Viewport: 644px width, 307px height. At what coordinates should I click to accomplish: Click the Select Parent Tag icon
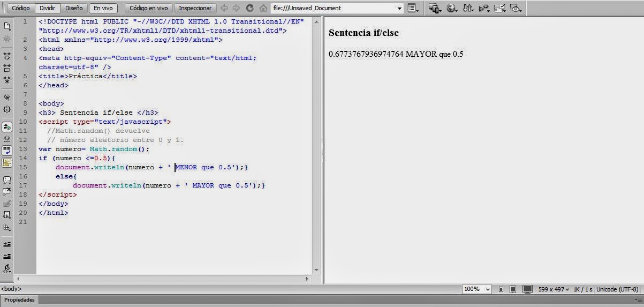pos(7,98)
